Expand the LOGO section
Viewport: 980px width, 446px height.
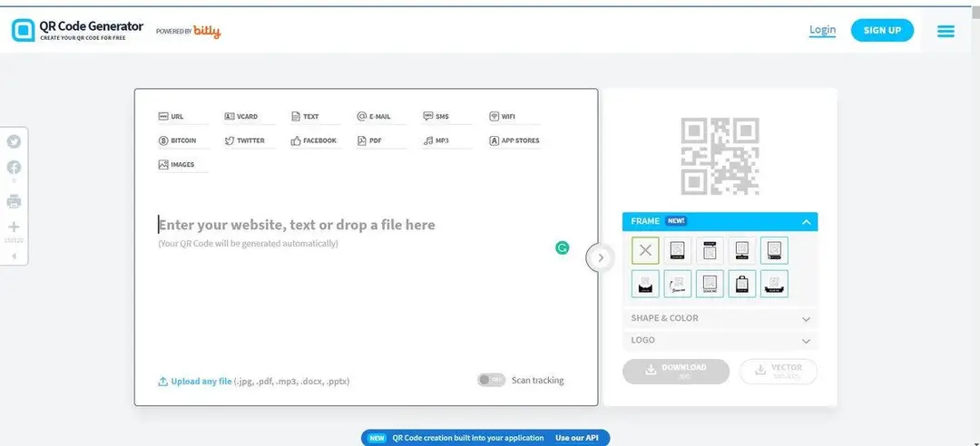coord(720,341)
